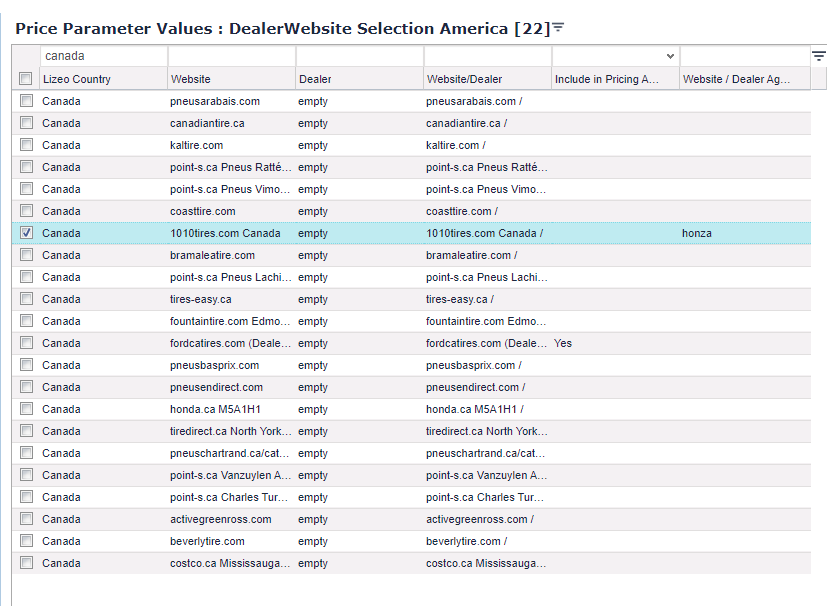Focus the Dealer column filter input

[x=358, y=57]
